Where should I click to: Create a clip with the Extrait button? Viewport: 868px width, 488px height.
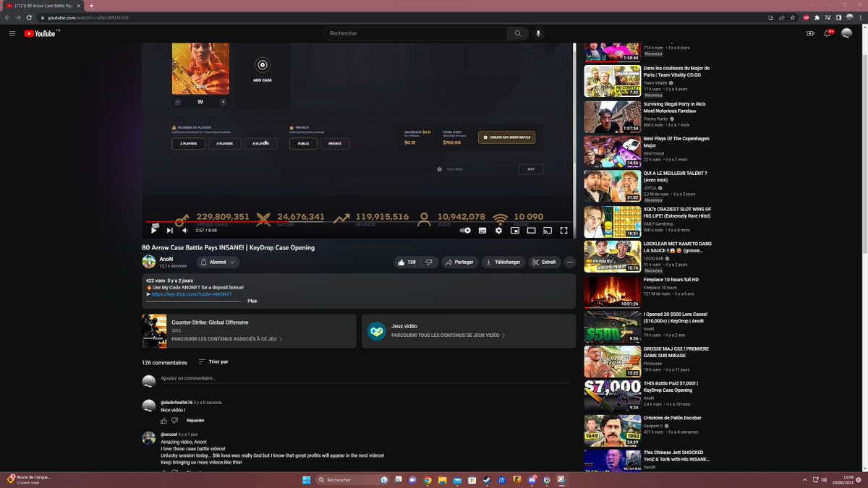(x=544, y=262)
